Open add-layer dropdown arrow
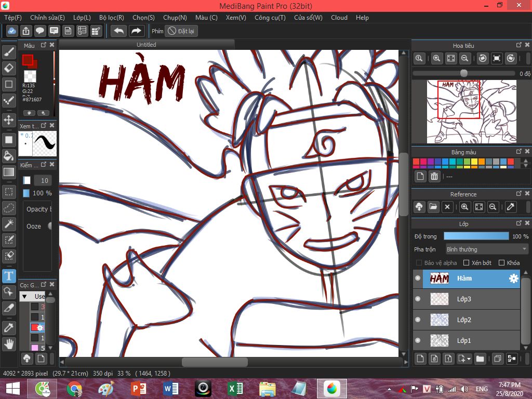The height and width of the screenshot is (399, 532). (x=469, y=358)
